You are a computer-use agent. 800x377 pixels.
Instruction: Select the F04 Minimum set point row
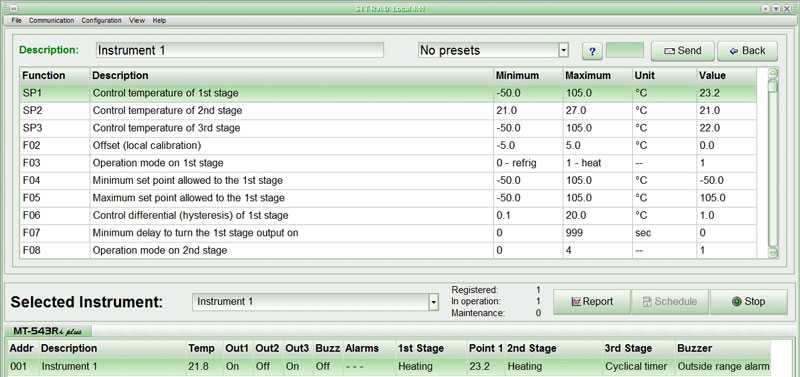(x=388, y=181)
